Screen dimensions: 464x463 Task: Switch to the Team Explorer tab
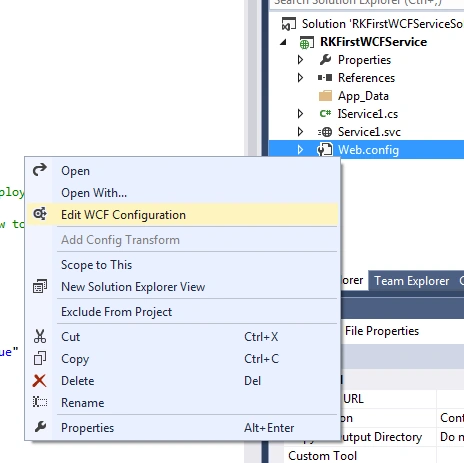(x=412, y=281)
